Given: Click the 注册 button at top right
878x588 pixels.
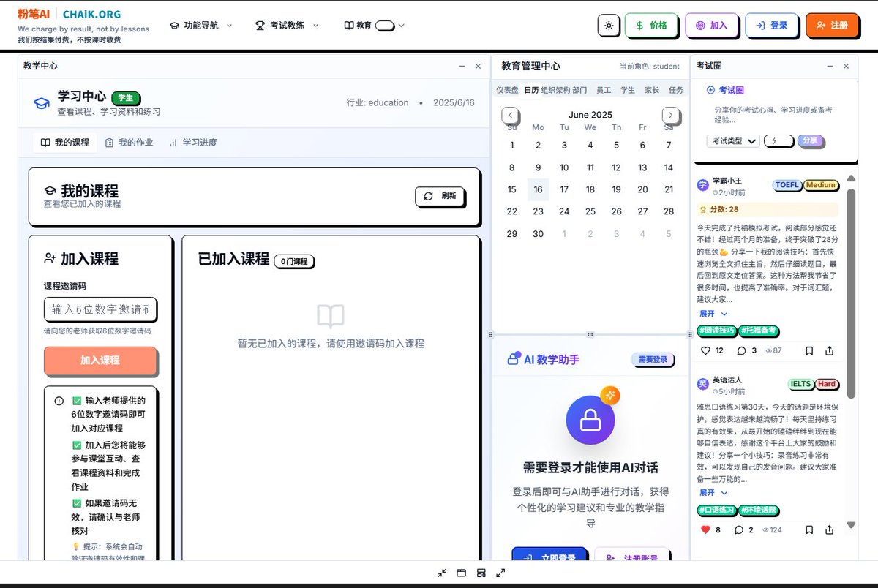Looking at the screenshot, I should (x=833, y=25).
